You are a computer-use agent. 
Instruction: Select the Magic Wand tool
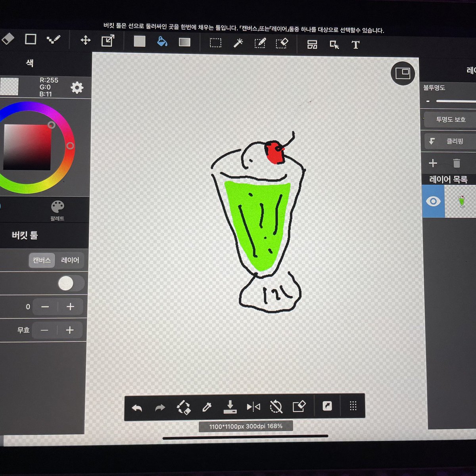click(x=238, y=43)
